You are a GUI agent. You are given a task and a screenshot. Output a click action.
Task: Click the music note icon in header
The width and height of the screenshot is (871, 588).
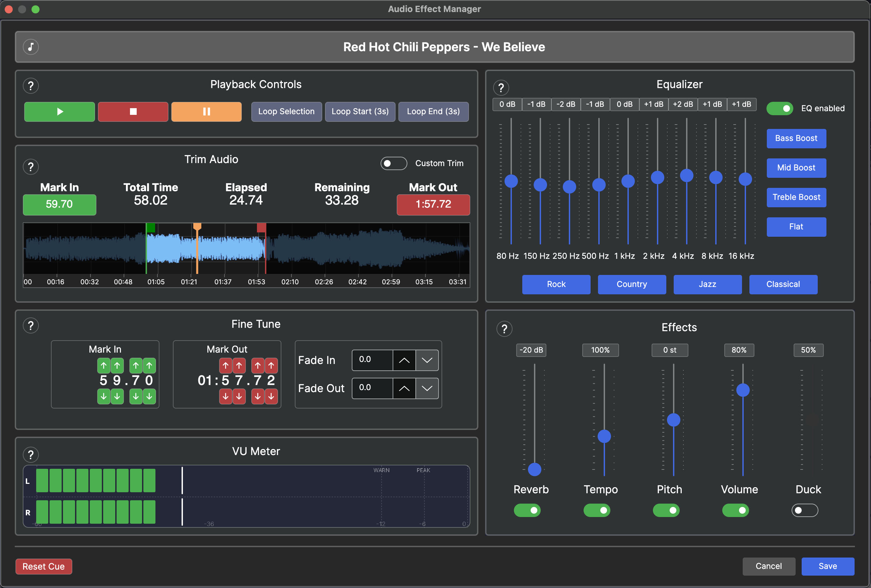coord(31,47)
